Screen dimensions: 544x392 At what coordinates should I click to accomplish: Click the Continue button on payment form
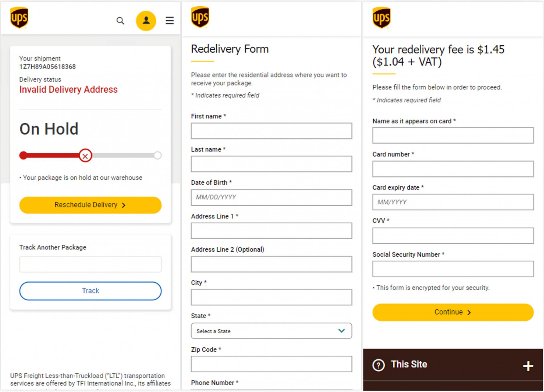453,312
